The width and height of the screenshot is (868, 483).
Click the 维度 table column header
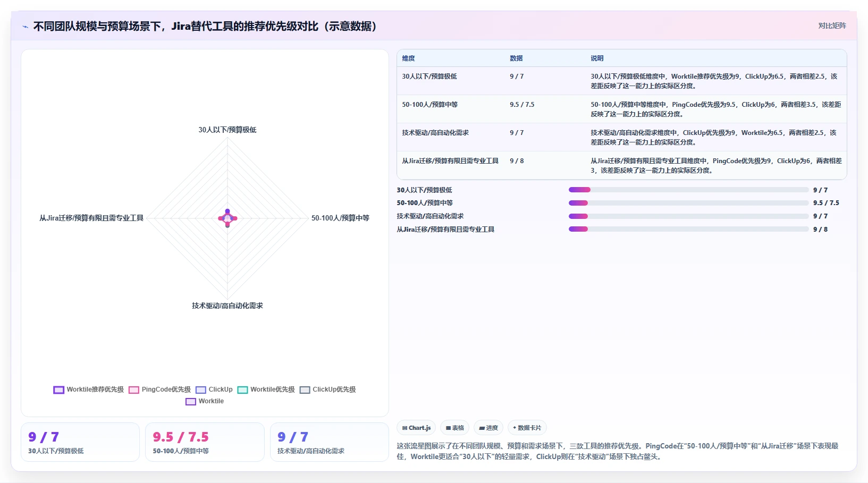(408, 58)
